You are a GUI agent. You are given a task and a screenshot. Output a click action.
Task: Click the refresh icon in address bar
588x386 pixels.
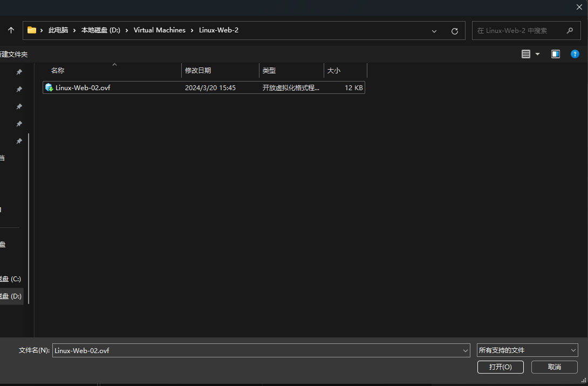(454, 31)
